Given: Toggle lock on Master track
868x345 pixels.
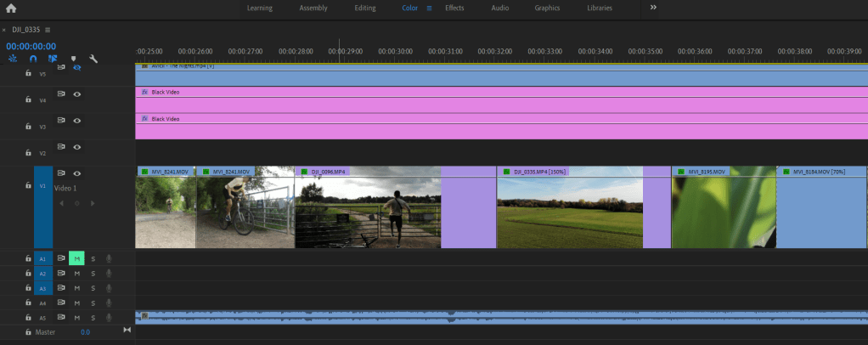Looking at the screenshot, I should [x=28, y=332].
